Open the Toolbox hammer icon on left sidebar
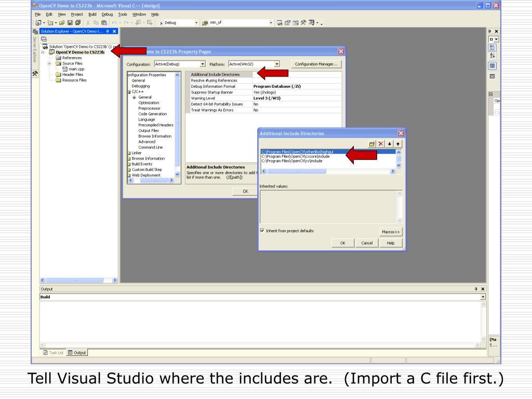The width and height of the screenshot is (532, 399). click(x=35, y=73)
